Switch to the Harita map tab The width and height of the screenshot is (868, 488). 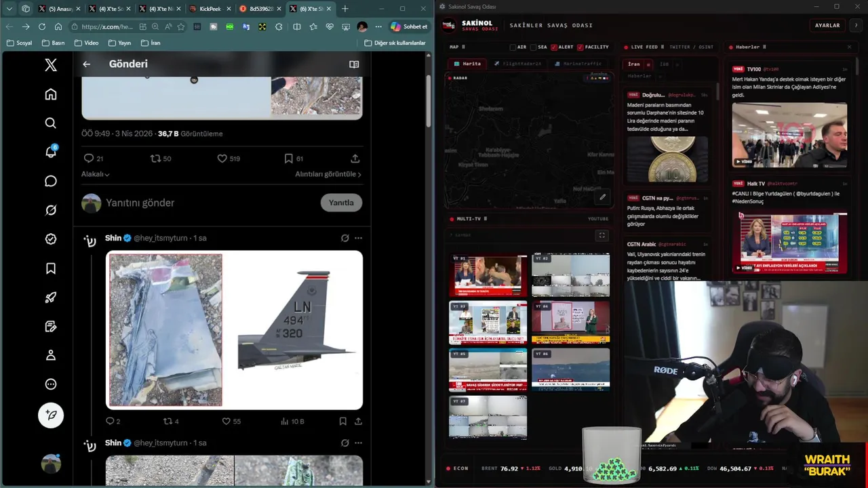pyautogui.click(x=467, y=64)
